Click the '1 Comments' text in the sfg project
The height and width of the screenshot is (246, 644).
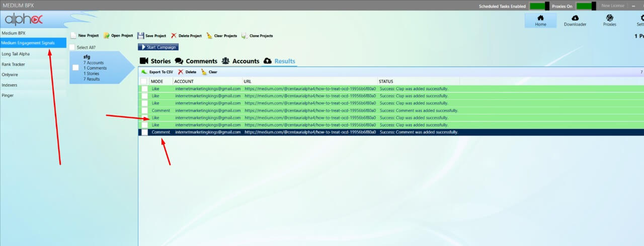95,68
